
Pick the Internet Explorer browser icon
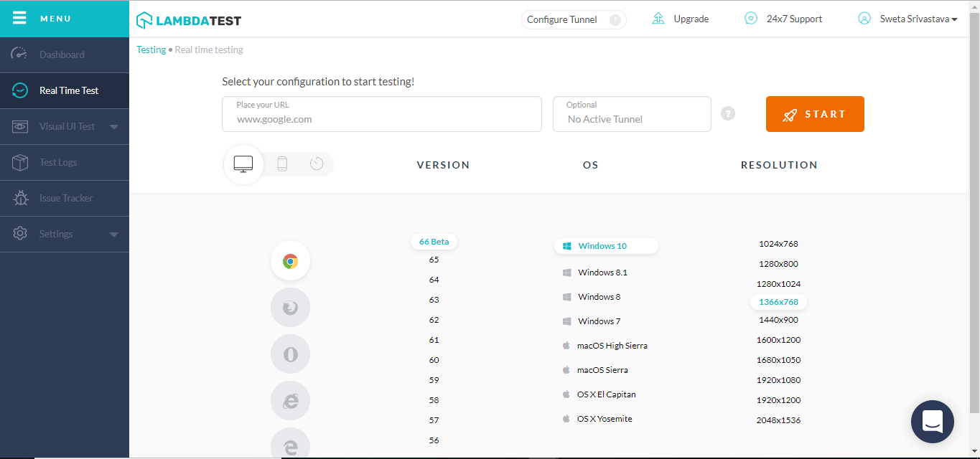pyautogui.click(x=290, y=401)
